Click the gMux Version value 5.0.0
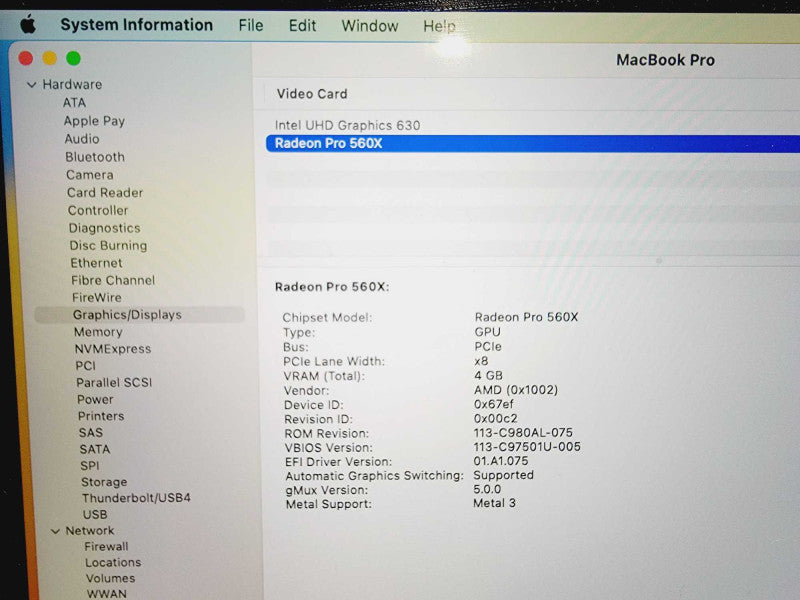The width and height of the screenshot is (800, 600). (x=487, y=489)
